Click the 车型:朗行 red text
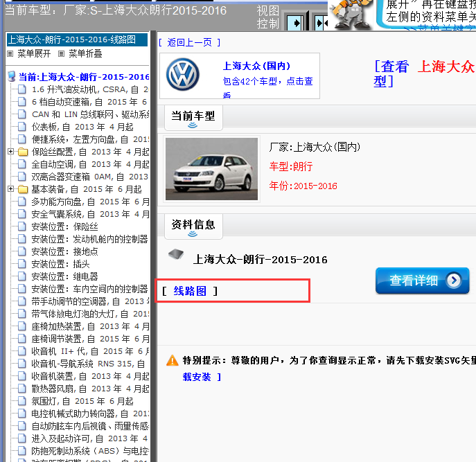This screenshot has height=462, width=476. coord(291,166)
